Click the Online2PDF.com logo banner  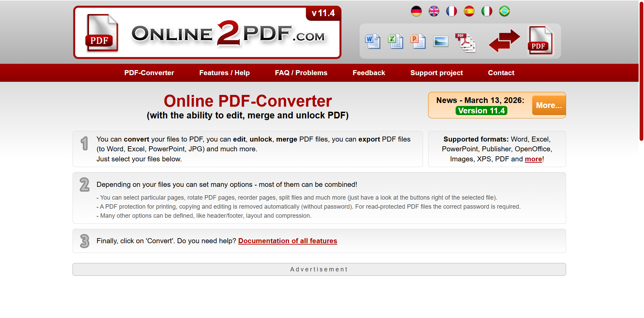207,32
